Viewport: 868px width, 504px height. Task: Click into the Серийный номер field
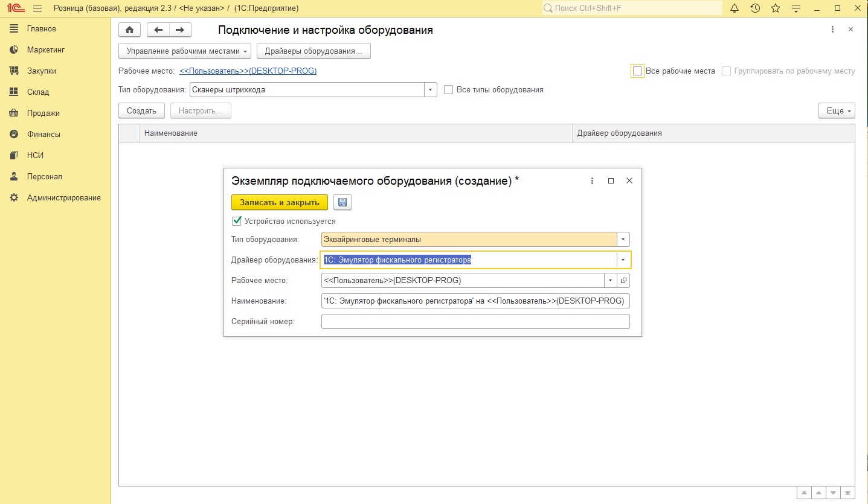click(475, 322)
